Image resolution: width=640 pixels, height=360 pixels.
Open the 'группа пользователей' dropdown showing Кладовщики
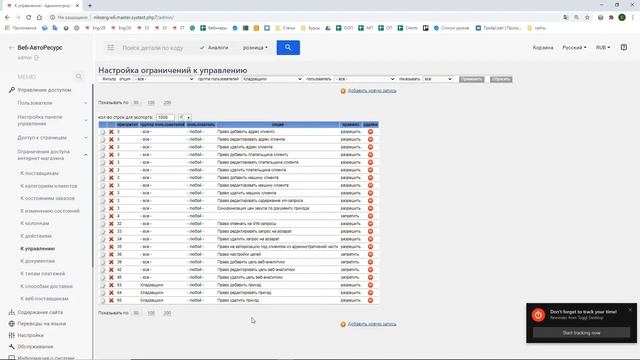(x=272, y=79)
